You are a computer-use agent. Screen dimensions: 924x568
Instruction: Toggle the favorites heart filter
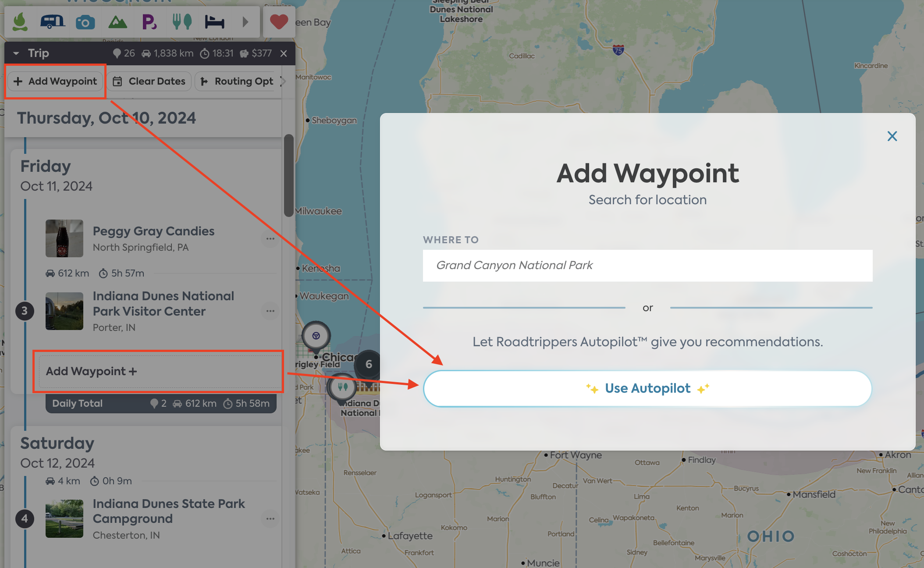tap(279, 21)
